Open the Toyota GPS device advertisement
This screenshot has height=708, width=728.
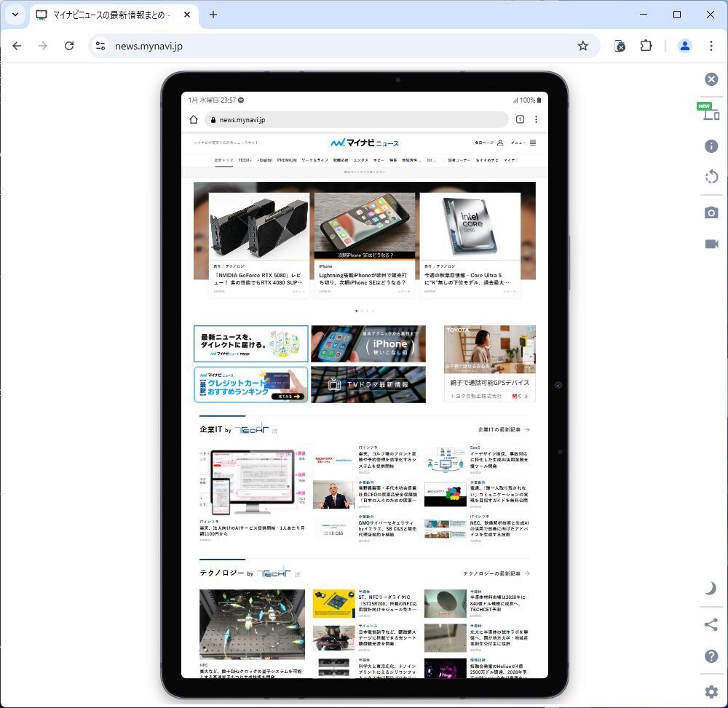point(490,363)
